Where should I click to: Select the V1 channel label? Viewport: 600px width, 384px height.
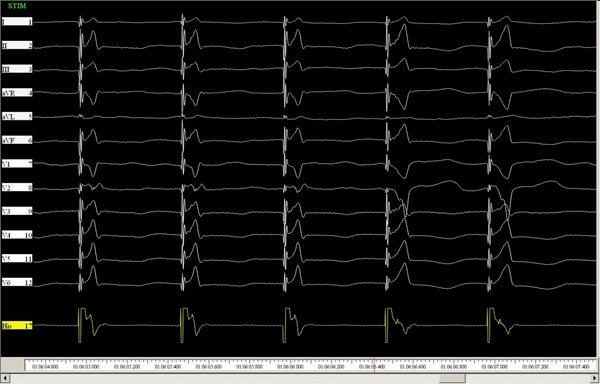click(17, 164)
